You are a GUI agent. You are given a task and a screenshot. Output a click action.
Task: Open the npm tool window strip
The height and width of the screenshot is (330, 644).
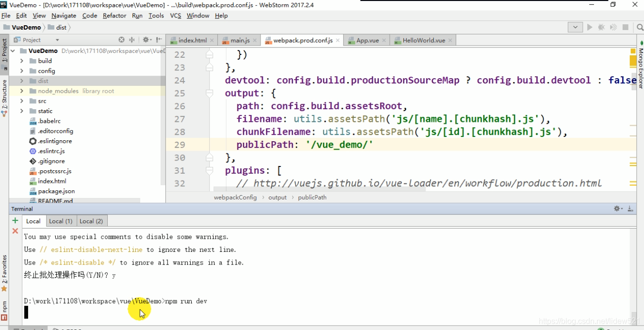click(4, 311)
